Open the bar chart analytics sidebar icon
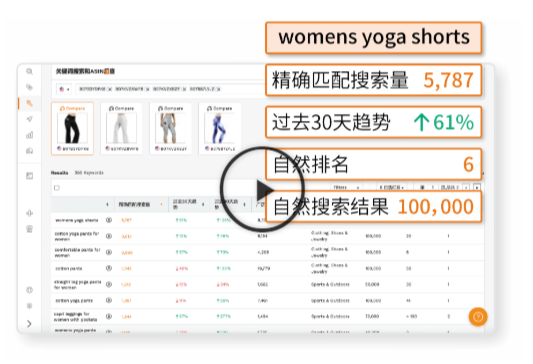 click(30, 135)
